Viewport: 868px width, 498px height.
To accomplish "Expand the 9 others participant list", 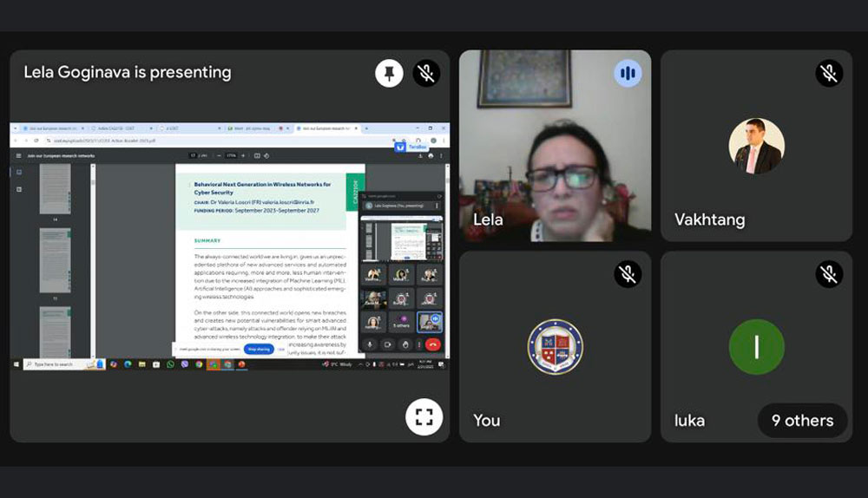I will click(802, 421).
